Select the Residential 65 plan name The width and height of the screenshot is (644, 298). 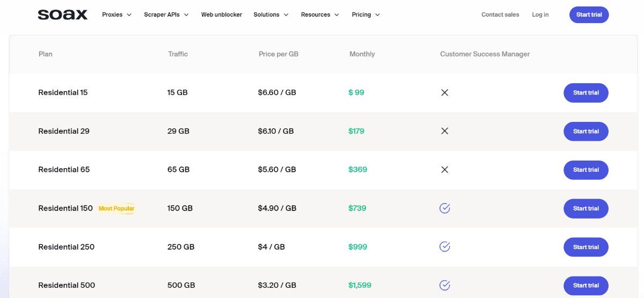point(64,170)
